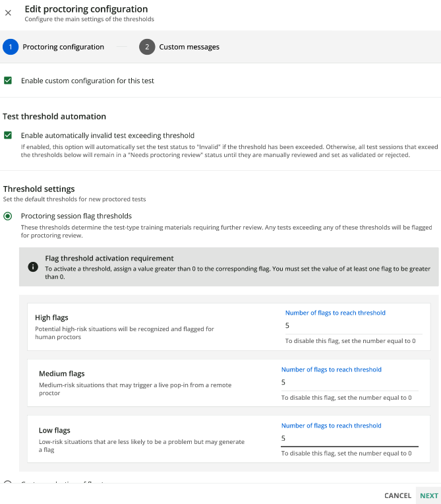This screenshot has height=504, width=441.
Task: Select the Proctoring configuration step label
Action: coord(63,47)
